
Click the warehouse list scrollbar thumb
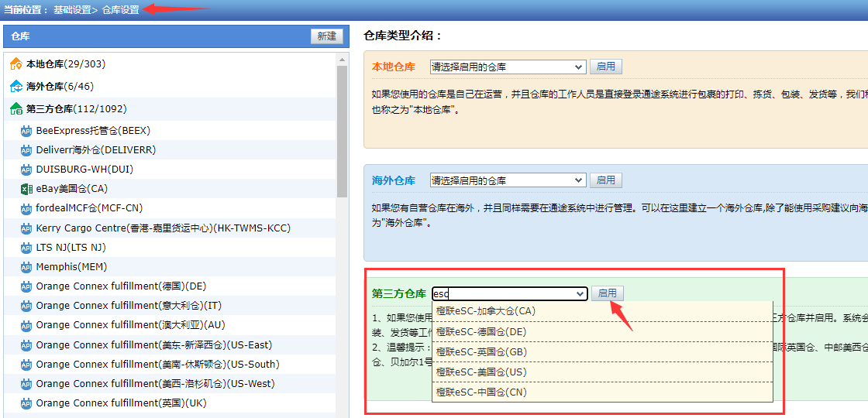pyautogui.click(x=342, y=132)
